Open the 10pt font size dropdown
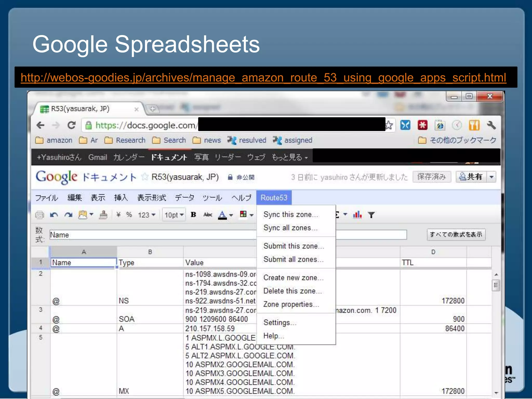The width and height of the screenshot is (532, 399). 174,215
